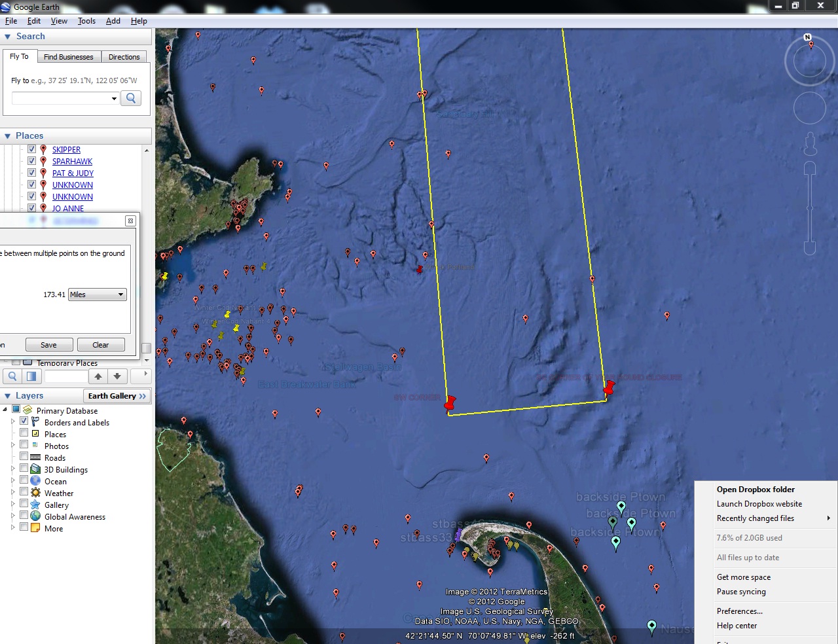Click the Temporary Places folder icon
This screenshot has height=644, width=838.
(x=27, y=362)
